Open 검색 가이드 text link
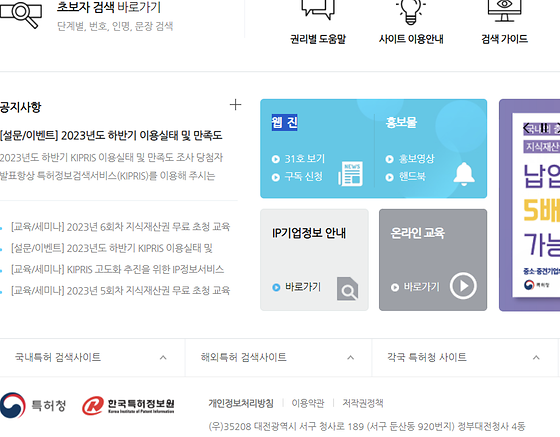560x437 pixels. (x=504, y=39)
